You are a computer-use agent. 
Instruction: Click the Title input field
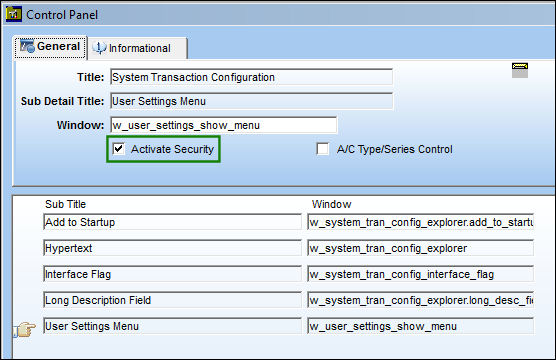[x=251, y=77]
